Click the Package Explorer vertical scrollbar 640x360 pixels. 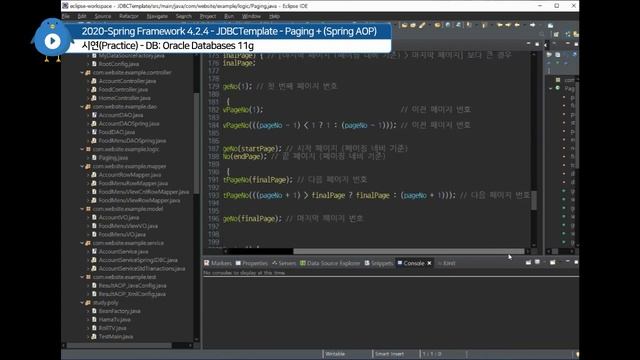pos(196,143)
